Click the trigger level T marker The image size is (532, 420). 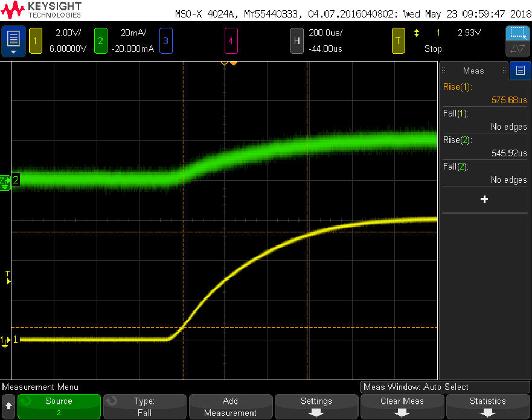tap(8, 278)
